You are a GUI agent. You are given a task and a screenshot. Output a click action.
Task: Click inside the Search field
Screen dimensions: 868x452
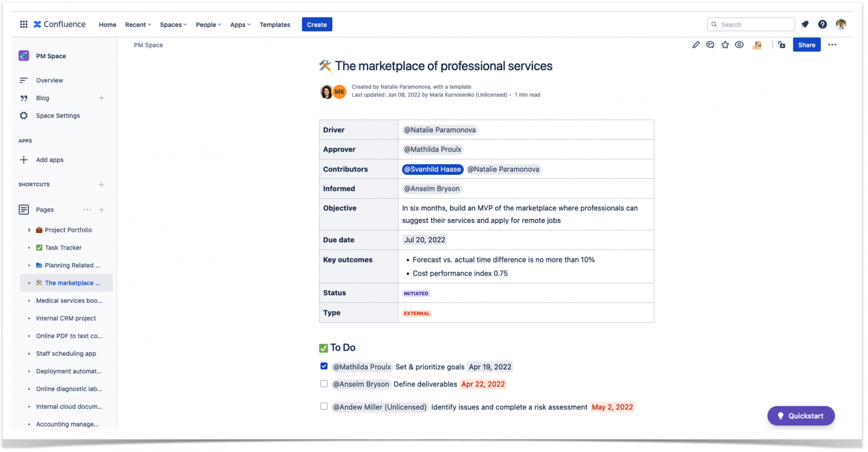750,24
